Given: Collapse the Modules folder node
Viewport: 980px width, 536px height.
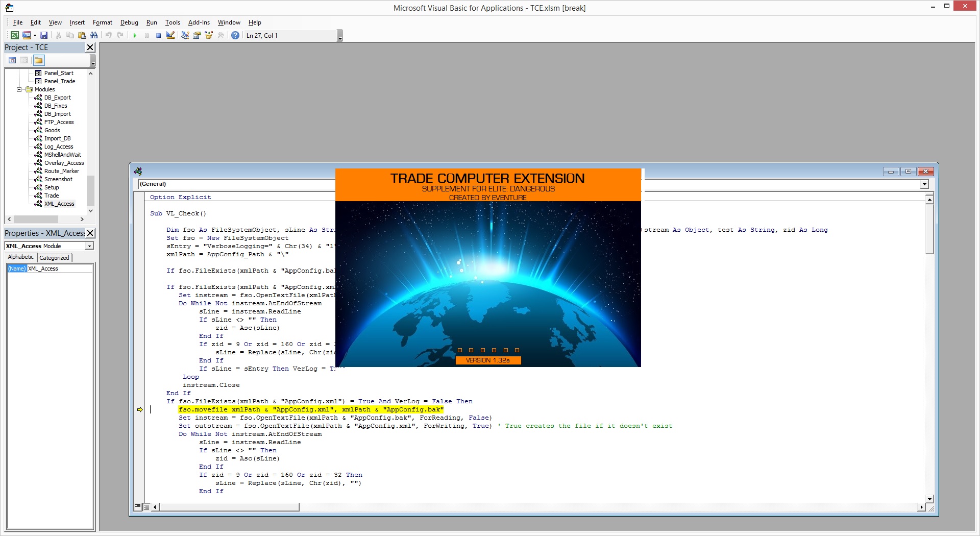Looking at the screenshot, I should coord(19,89).
